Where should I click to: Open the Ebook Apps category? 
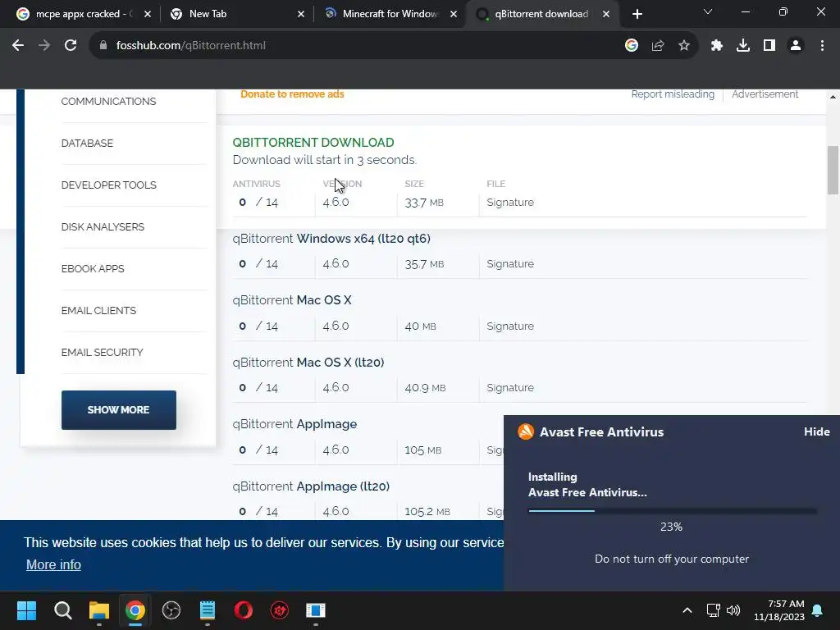coord(93,268)
